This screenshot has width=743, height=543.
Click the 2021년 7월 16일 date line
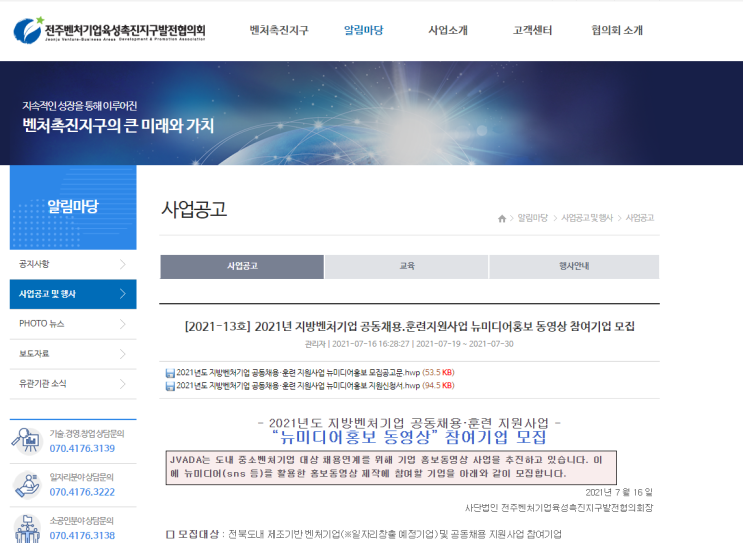click(x=619, y=493)
